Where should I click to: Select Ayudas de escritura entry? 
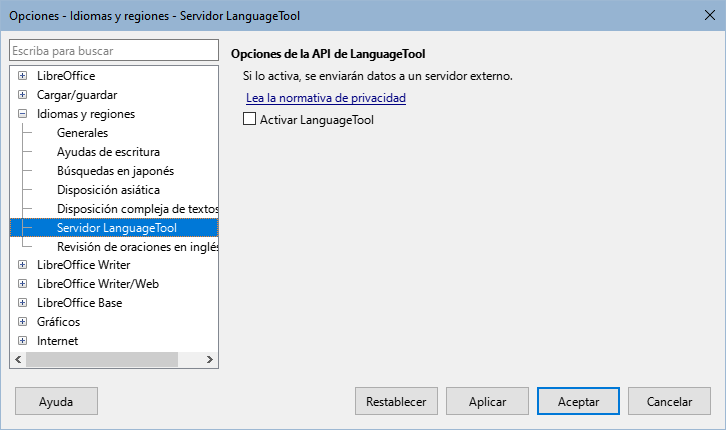tap(108, 152)
